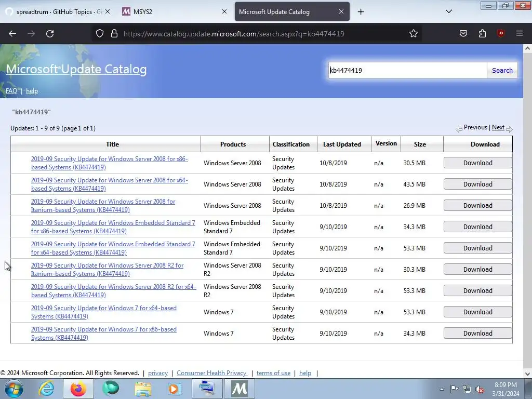Screen dimensions: 532x399
Task: Open the terms of use footer link
Action: coord(273,373)
